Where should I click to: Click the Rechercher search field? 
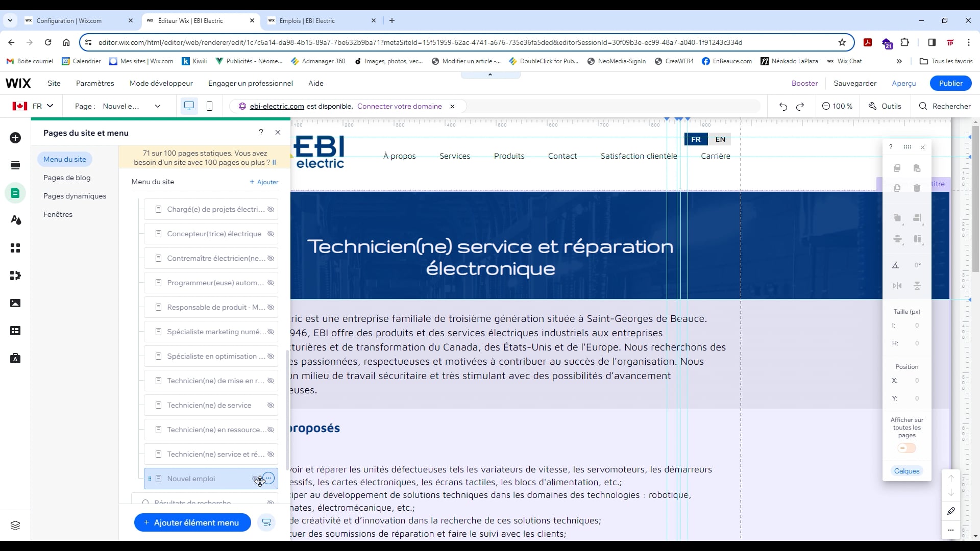tap(945, 106)
